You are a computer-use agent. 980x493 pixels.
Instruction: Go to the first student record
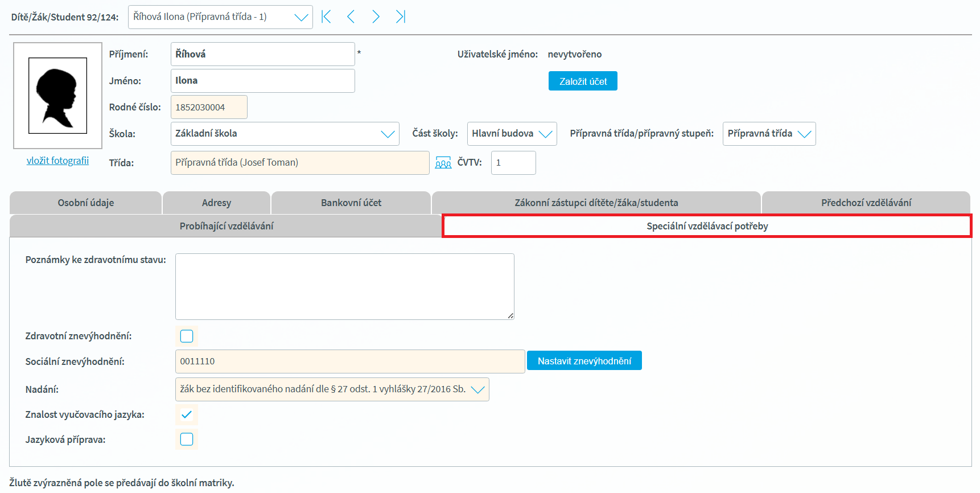326,17
